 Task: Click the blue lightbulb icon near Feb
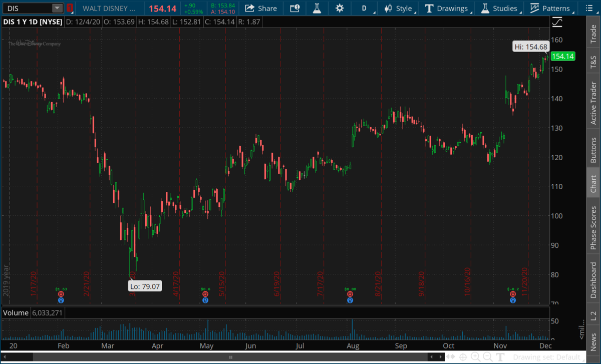[x=61, y=300]
